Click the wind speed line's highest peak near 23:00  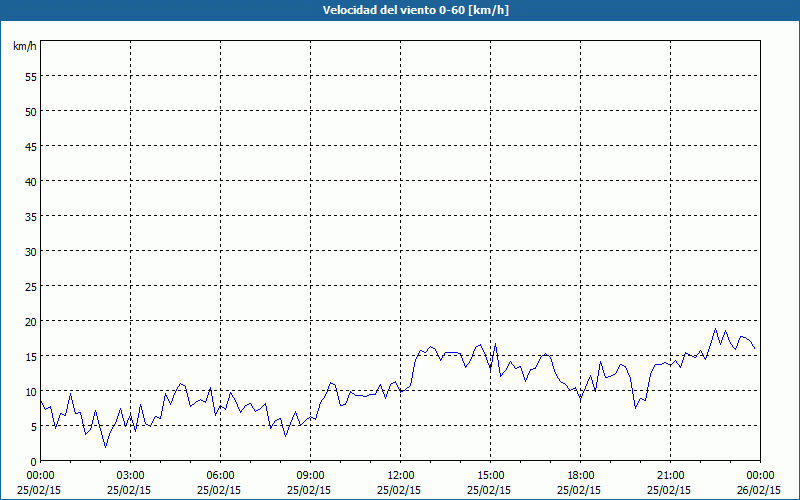(x=715, y=329)
